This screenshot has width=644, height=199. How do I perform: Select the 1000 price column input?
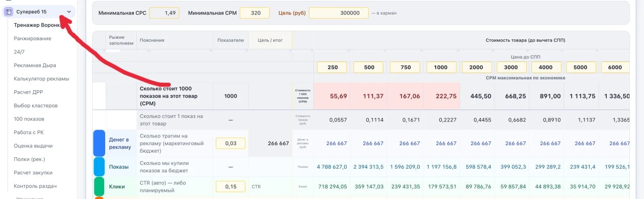coord(441,67)
